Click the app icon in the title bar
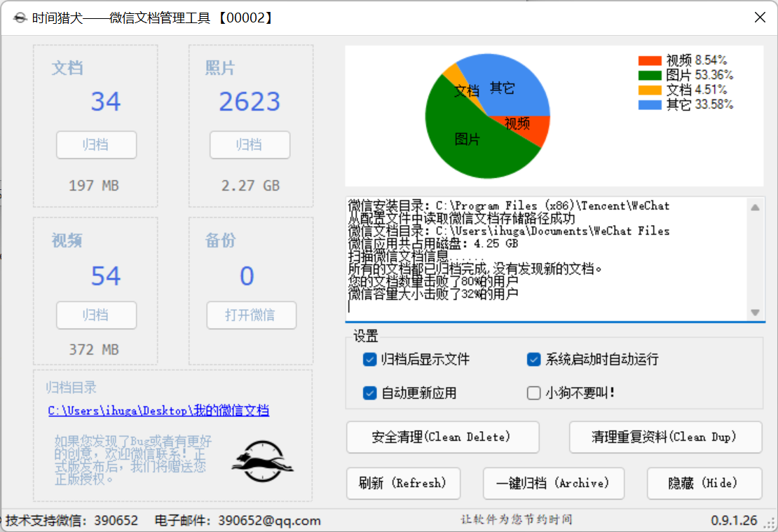 (x=20, y=18)
